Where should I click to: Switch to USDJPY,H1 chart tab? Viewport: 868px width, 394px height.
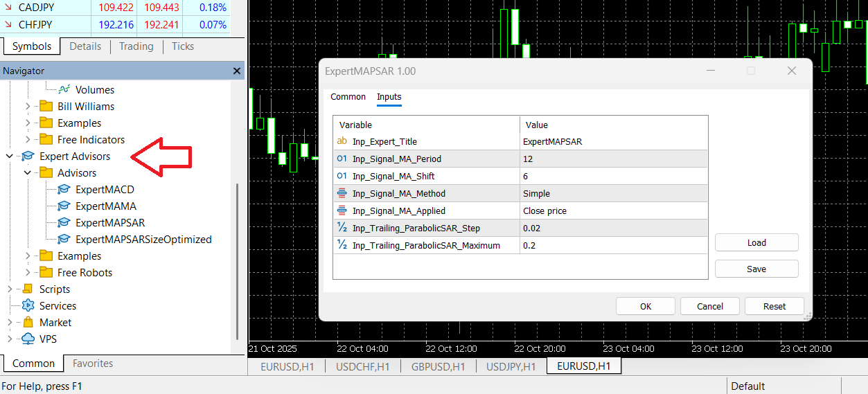512,366
